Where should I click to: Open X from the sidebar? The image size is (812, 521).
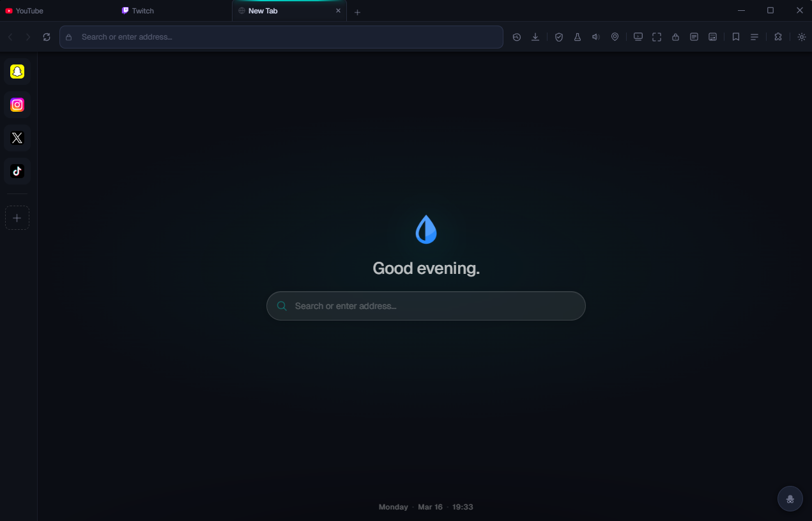pos(17,138)
